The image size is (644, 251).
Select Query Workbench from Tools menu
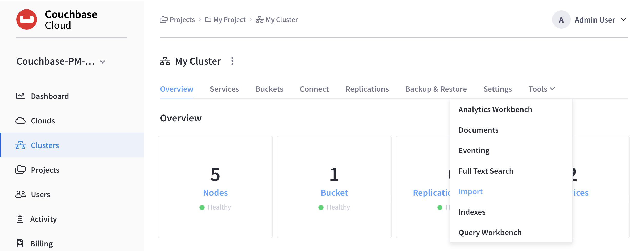pyautogui.click(x=490, y=232)
